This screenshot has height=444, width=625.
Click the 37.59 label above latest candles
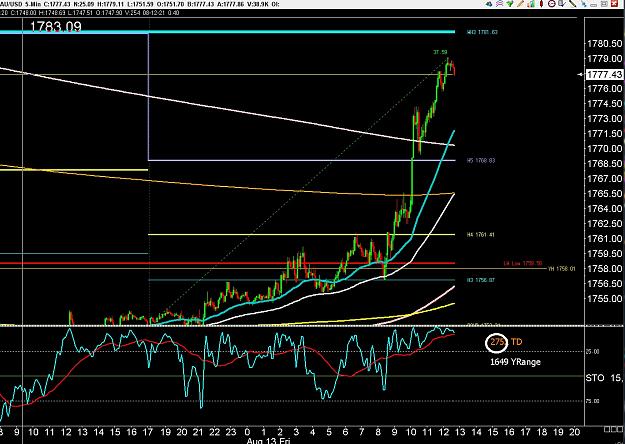pos(440,52)
